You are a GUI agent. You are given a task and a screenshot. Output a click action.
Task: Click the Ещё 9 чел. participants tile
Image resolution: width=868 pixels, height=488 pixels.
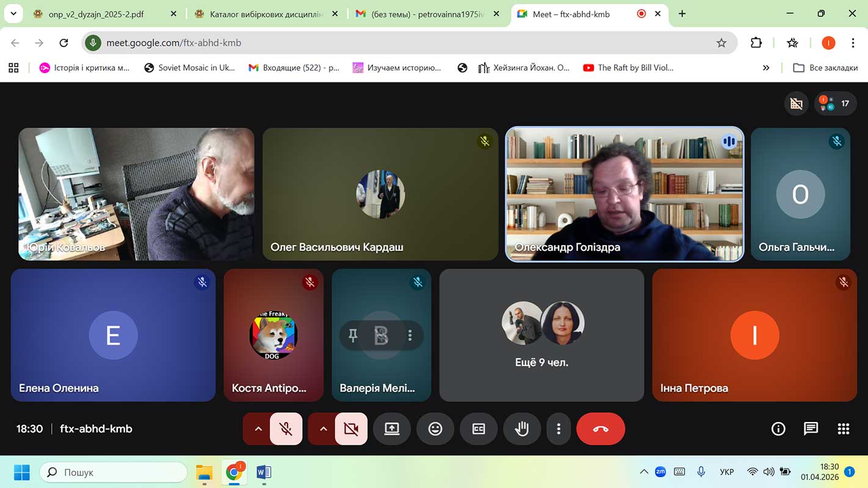point(541,335)
